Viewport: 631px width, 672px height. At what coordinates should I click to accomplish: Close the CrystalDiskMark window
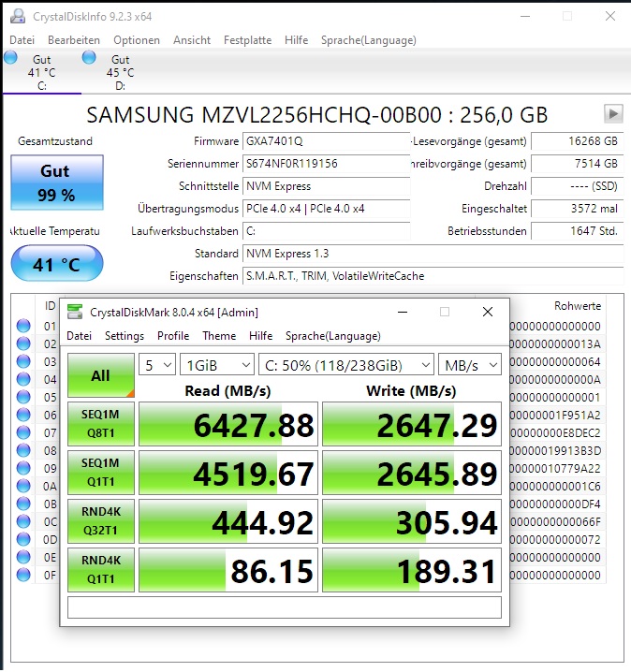pyautogui.click(x=488, y=312)
